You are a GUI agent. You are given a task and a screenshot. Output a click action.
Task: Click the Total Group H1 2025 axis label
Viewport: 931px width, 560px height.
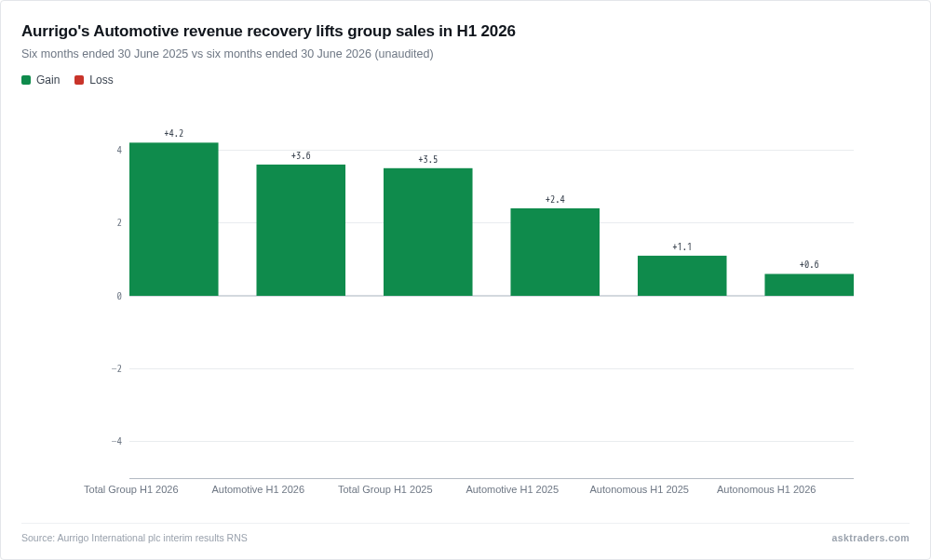click(385, 489)
